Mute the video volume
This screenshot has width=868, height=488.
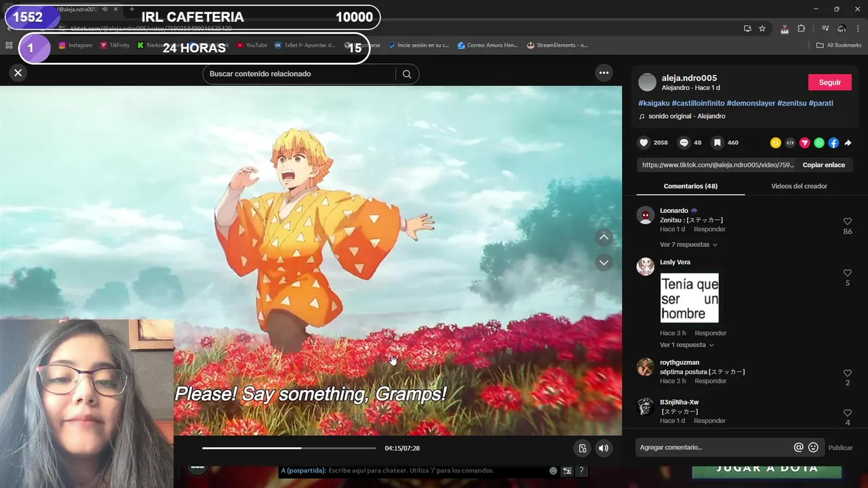pos(603,448)
